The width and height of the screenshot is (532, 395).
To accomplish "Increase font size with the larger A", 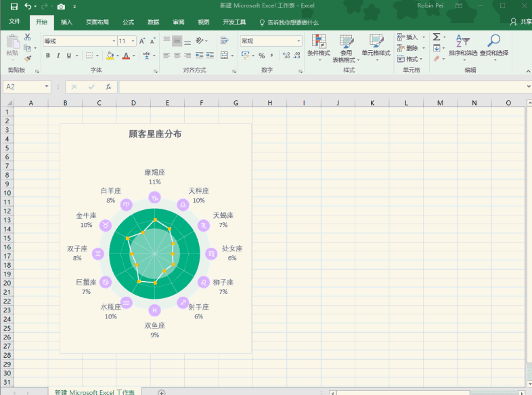I will [x=142, y=41].
